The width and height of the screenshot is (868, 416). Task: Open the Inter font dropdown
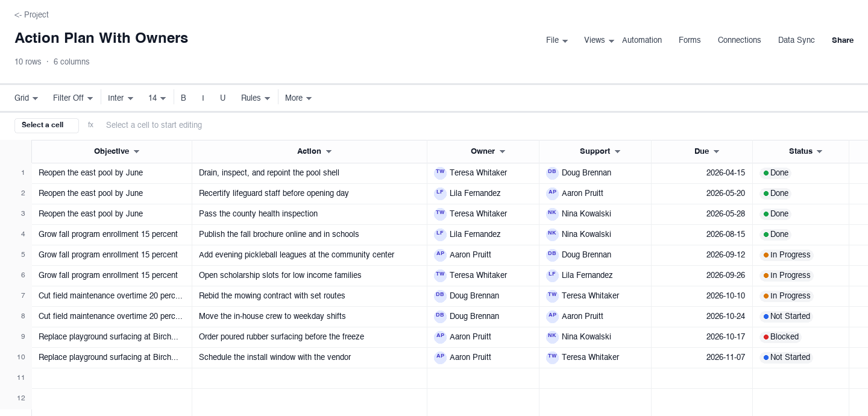(x=121, y=98)
